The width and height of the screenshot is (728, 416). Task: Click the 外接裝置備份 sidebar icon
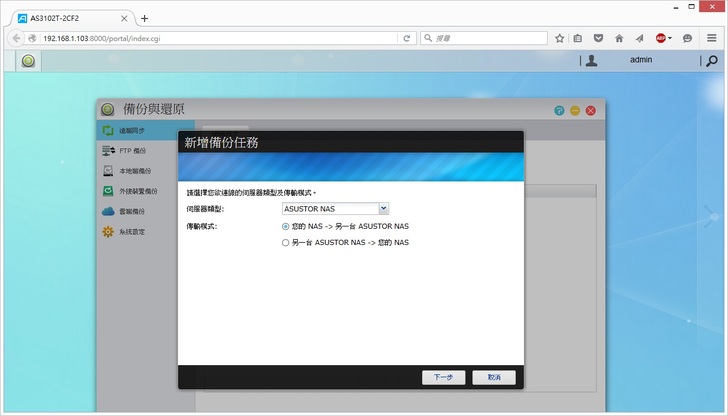coord(109,191)
